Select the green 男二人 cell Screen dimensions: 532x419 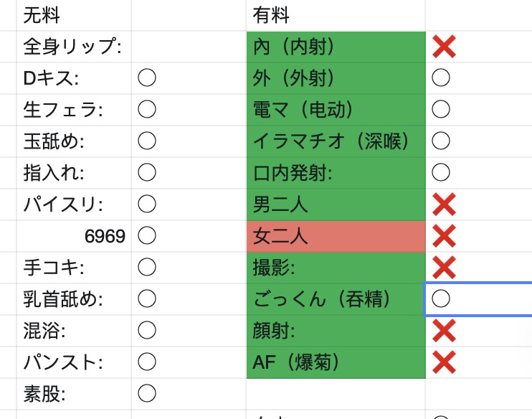[x=336, y=204]
